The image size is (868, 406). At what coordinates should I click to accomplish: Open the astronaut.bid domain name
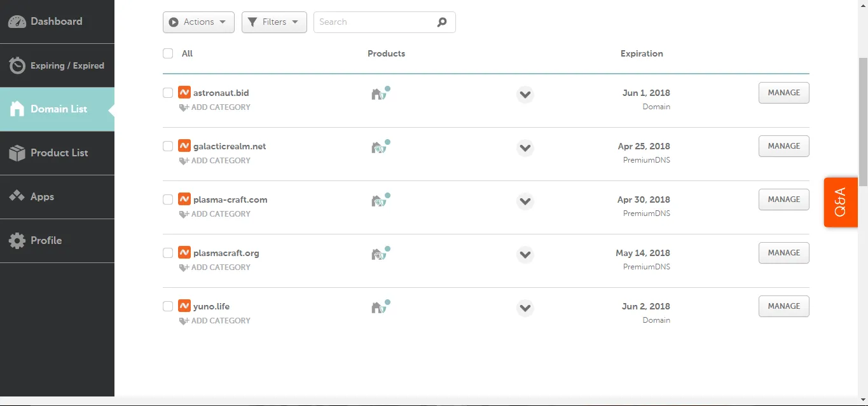coord(221,93)
